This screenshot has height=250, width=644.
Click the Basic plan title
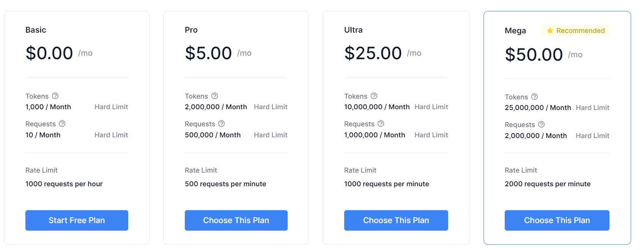click(x=36, y=30)
